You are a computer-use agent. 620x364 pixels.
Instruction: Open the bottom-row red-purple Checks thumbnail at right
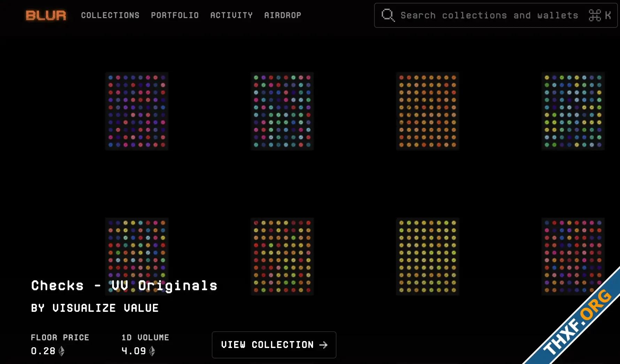573,256
